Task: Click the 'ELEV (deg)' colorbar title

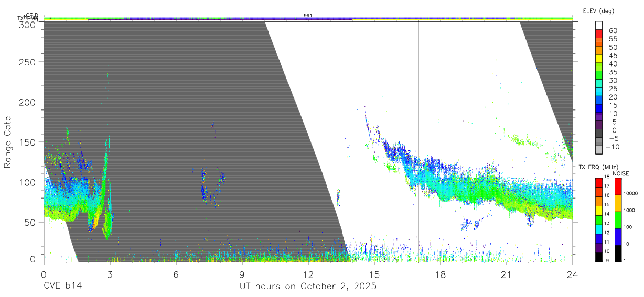Action: click(599, 10)
